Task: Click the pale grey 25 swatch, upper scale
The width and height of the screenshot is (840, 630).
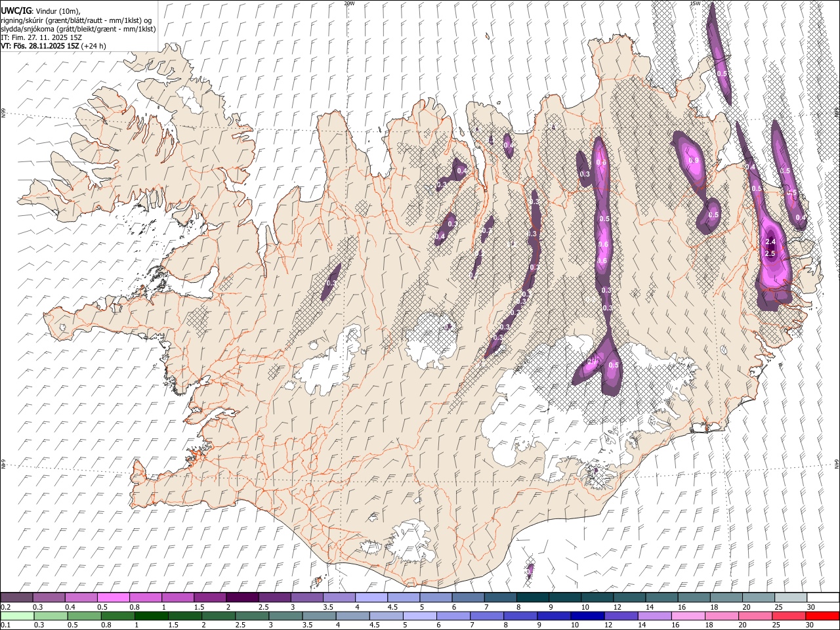Action: click(790, 597)
